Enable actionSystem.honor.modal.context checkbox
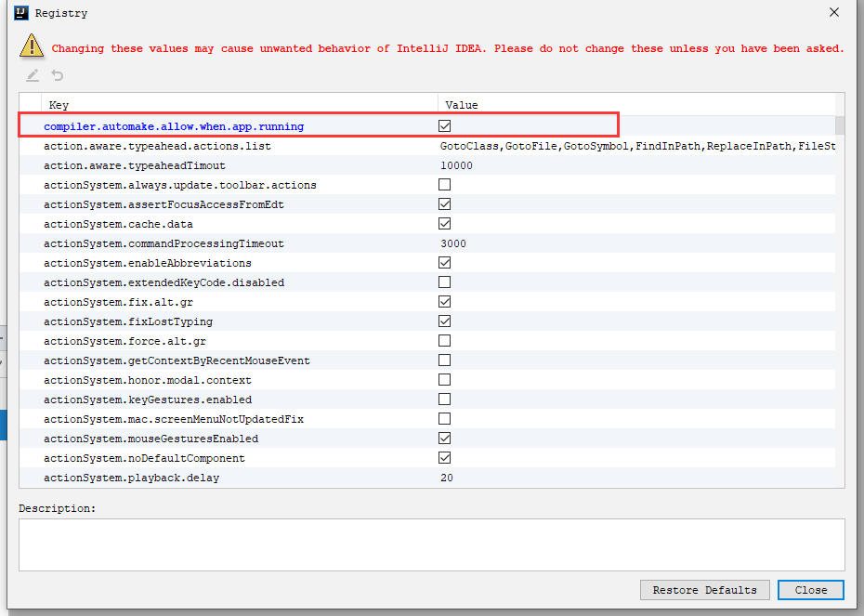 tap(445, 380)
